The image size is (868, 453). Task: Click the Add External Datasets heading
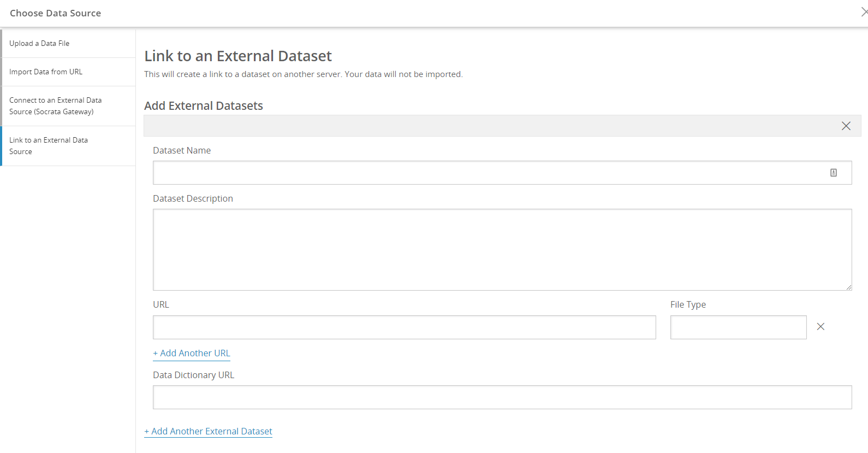[x=204, y=105]
